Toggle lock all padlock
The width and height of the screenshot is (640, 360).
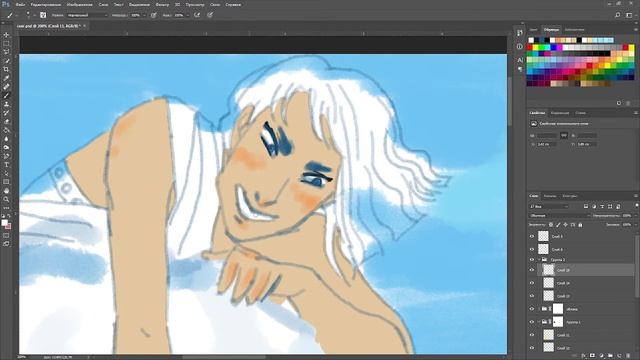click(x=580, y=225)
